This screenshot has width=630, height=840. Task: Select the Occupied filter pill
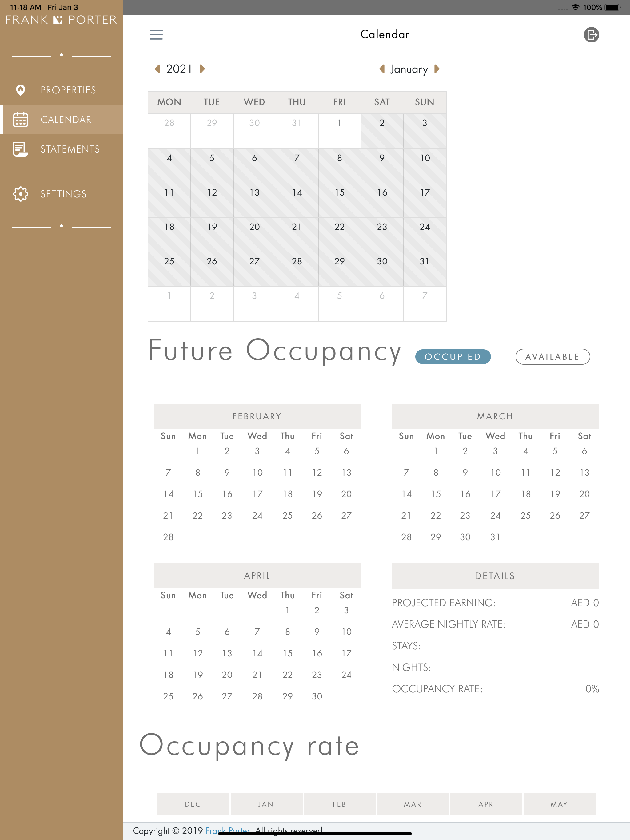tap(453, 357)
